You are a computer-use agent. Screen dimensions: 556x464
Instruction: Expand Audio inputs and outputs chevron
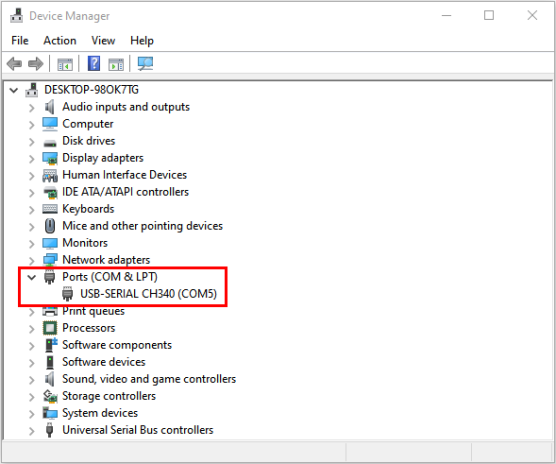[32, 108]
